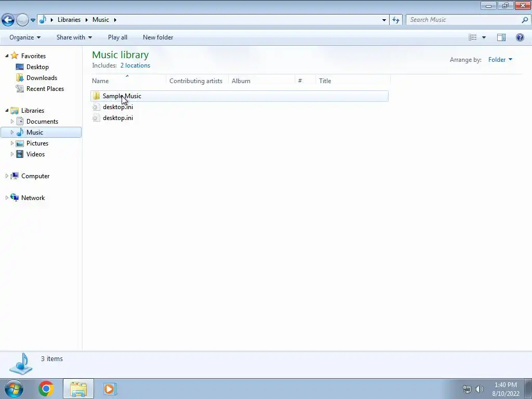Expand the arrow after Music in breadcrumb
Image resolution: width=532 pixels, height=399 pixels.
[115, 20]
